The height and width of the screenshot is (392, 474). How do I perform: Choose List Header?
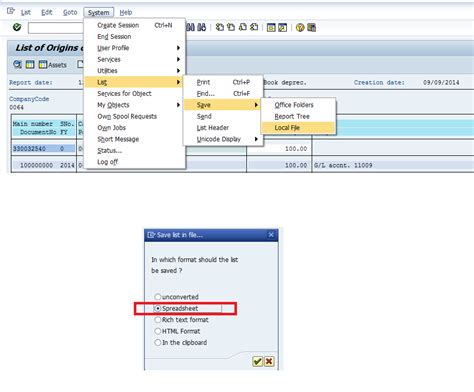click(222, 128)
